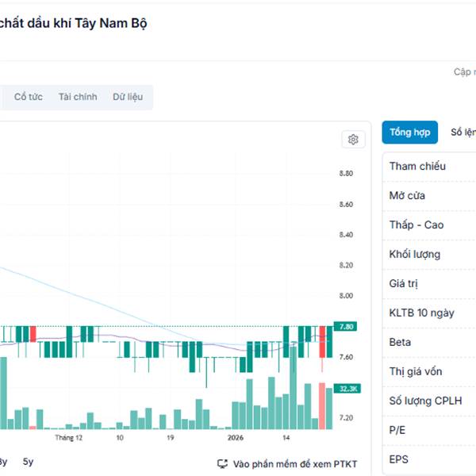Click the Tháng 12 date label
Image resolution: width=476 pixels, height=476 pixels.
pos(69,437)
